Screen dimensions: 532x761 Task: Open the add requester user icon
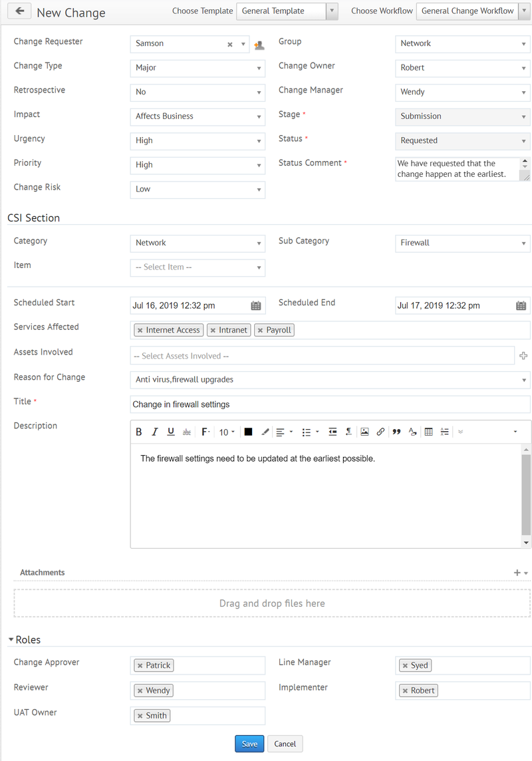click(x=259, y=45)
